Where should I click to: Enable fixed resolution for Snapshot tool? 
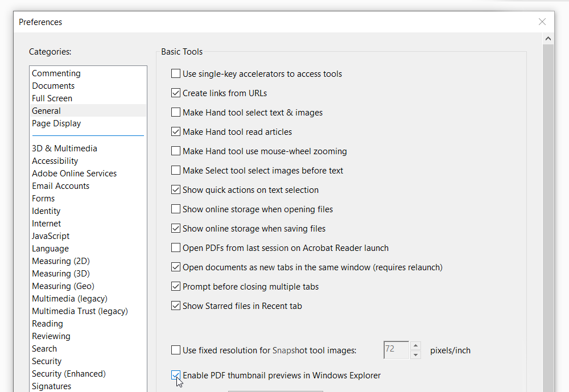tap(176, 350)
